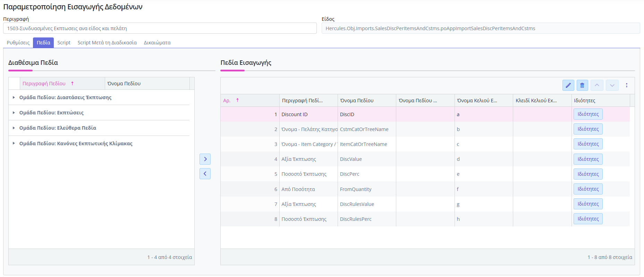Sort by the Αρ. column header

point(227,101)
